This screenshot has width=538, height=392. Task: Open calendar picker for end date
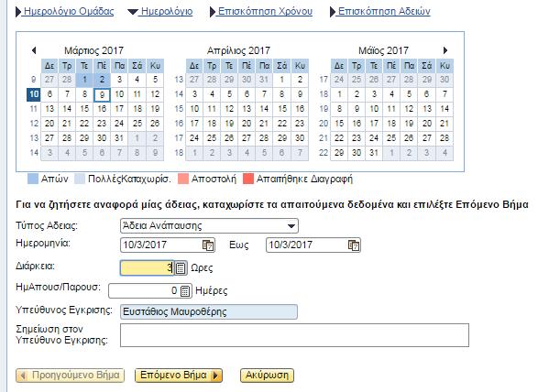[354, 245]
